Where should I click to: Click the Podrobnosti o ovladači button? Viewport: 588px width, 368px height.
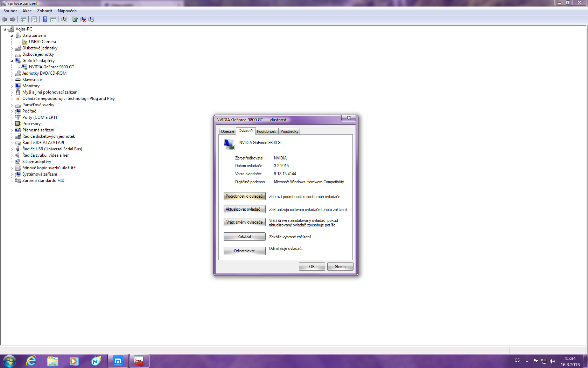244,196
